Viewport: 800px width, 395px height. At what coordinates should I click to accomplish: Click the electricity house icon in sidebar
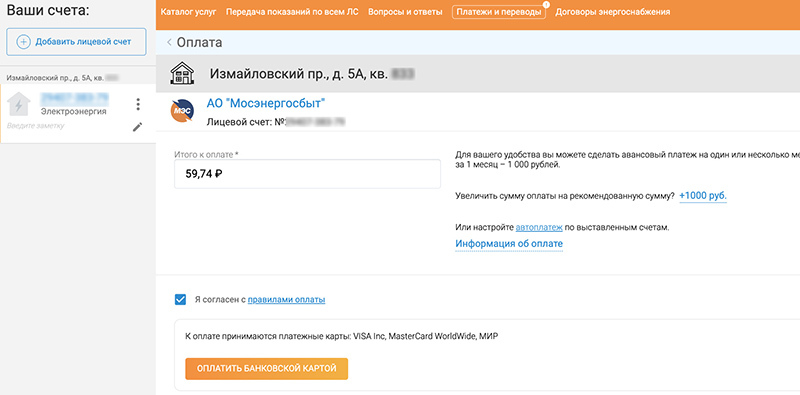pos(19,105)
